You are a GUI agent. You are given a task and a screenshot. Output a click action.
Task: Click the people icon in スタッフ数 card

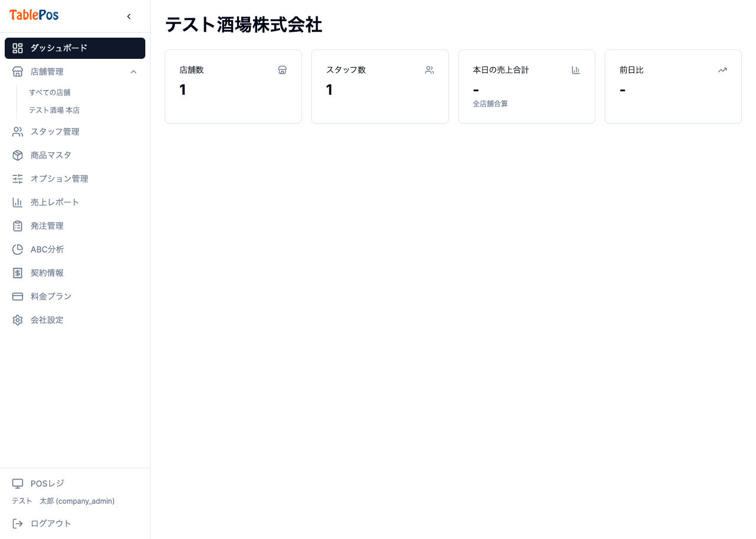429,70
